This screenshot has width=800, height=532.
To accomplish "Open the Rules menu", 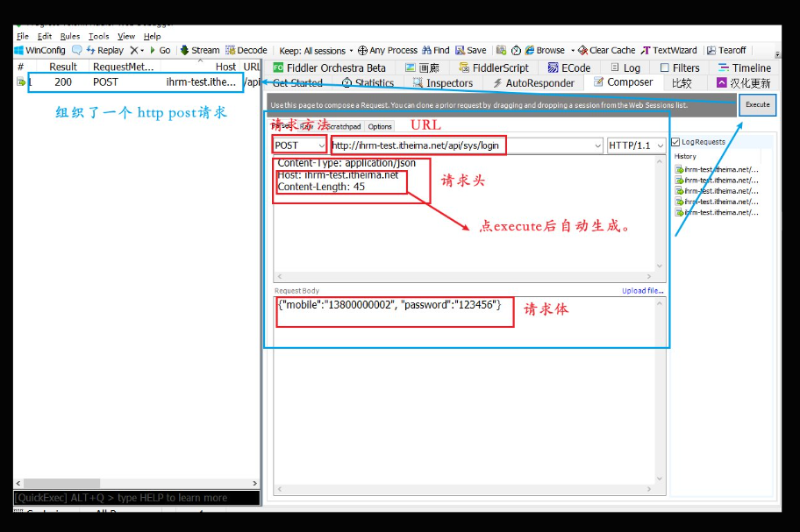I will 70,36.
